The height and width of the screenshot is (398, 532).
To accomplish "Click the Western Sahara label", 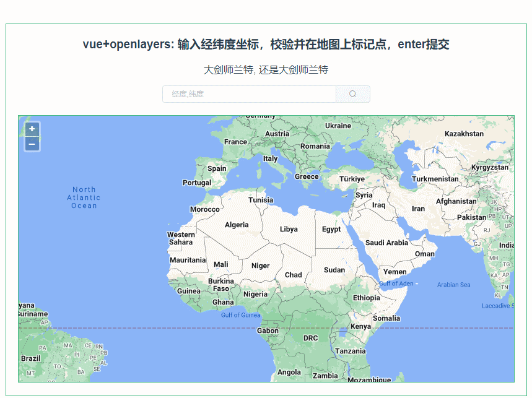I will tap(181, 238).
